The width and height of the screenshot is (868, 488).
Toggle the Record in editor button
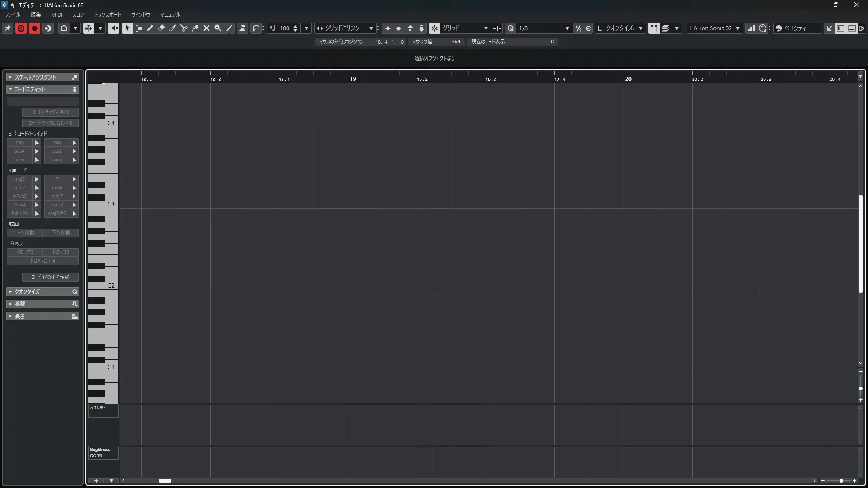pos(34,28)
